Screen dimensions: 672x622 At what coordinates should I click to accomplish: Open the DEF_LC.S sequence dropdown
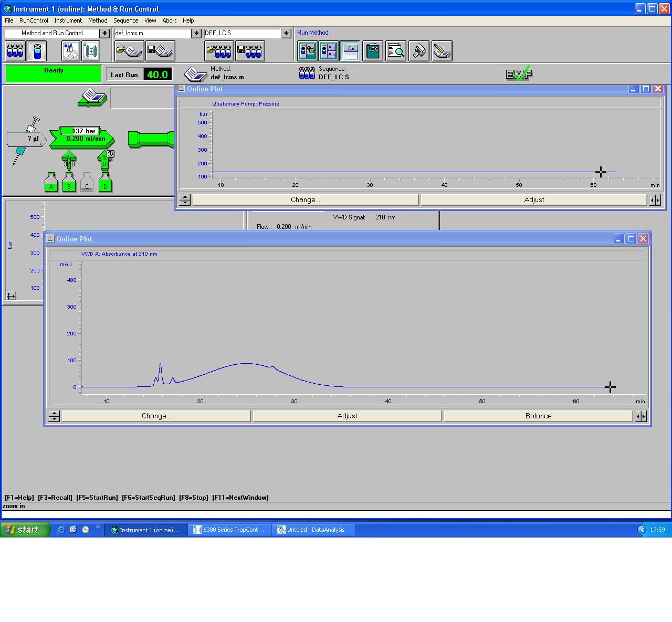point(286,34)
